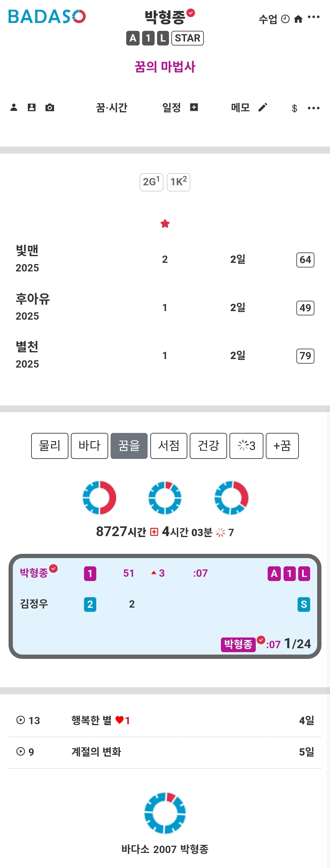Click the first red-blue donut chart

tap(99, 497)
